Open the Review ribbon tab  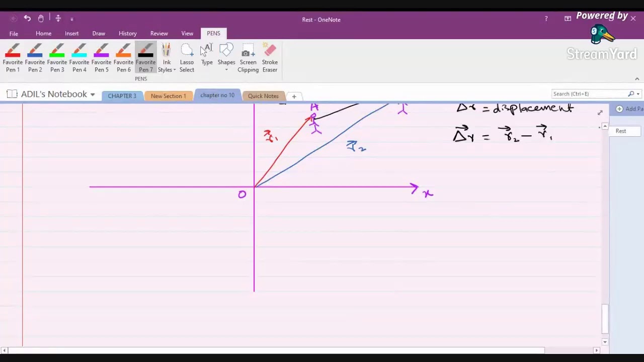click(x=159, y=33)
